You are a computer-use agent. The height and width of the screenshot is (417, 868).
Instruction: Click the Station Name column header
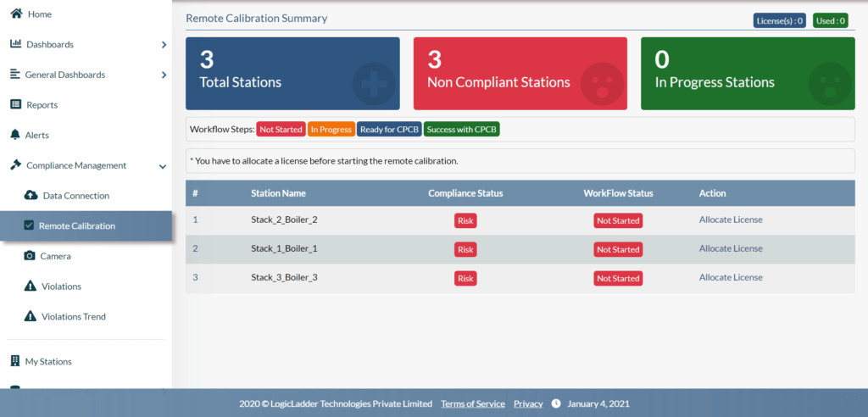[278, 193]
